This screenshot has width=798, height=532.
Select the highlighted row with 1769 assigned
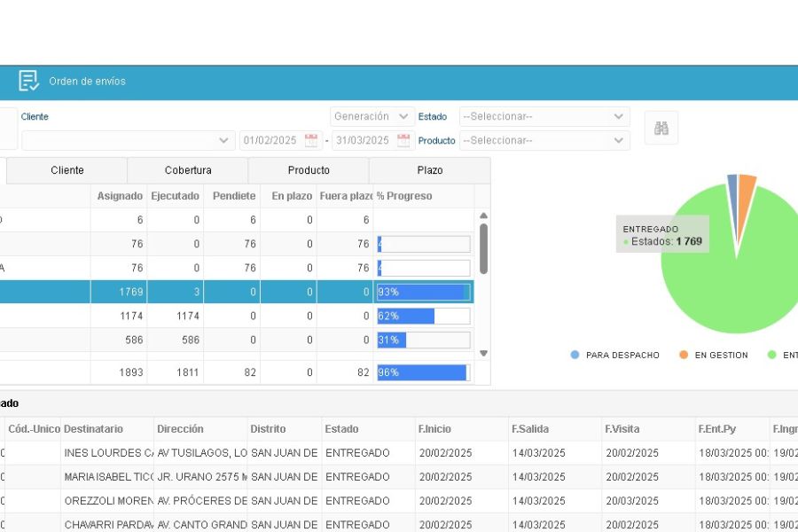[237, 292]
